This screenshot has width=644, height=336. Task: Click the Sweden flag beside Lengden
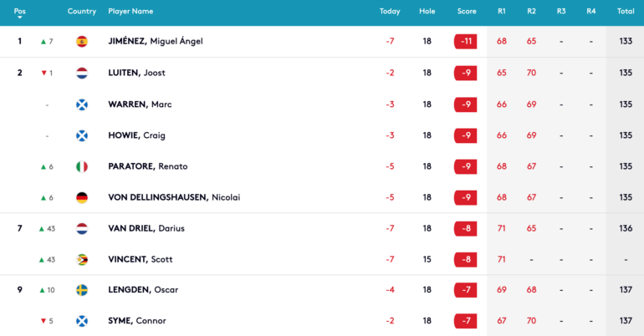[x=82, y=290]
